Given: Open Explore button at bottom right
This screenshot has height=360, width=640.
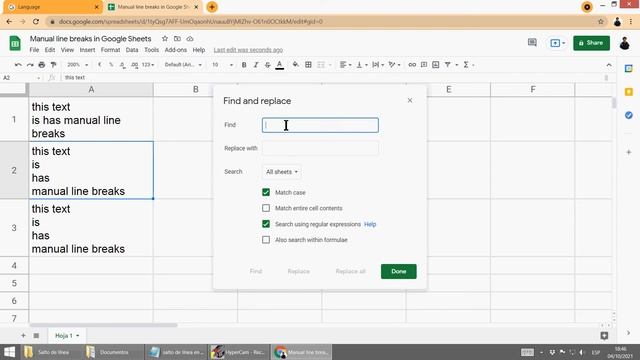Looking at the screenshot, I should click(604, 336).
